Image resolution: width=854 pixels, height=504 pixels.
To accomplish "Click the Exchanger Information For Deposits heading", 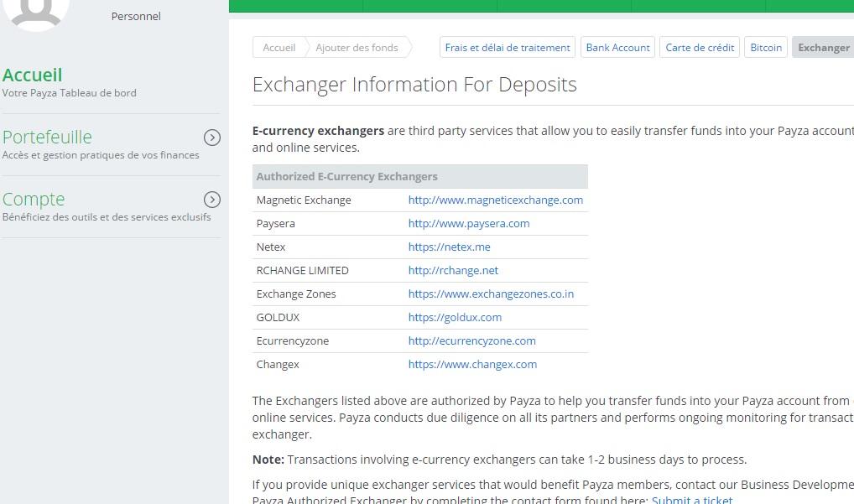I will click(414, 85).
